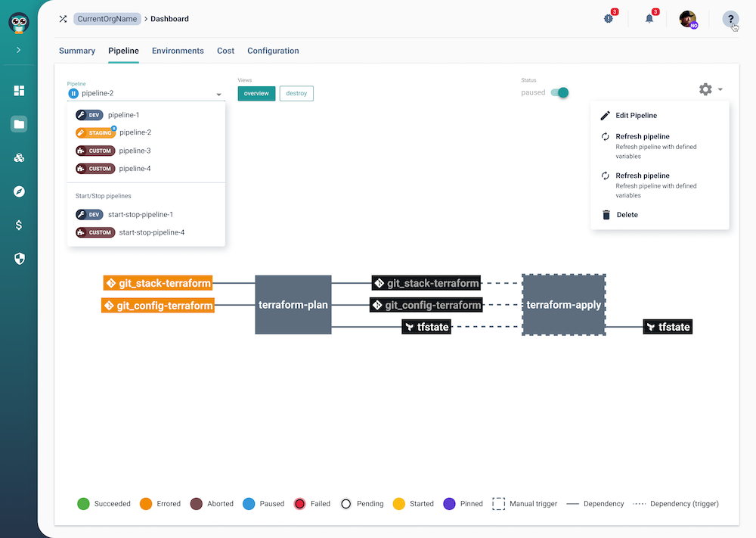Click the overview view button
Screen dimensions: 756x538
[256, 93]
